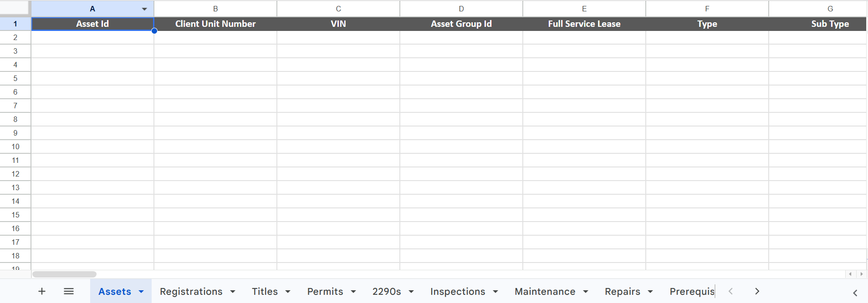Collapse the side panel with the bottom-right chevron
868x303 pixels.
[856, 293]
